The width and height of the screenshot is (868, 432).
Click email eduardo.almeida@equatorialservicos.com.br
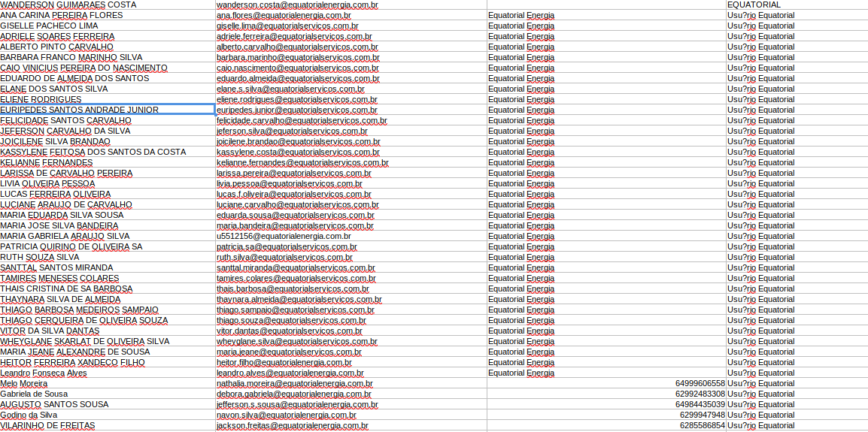click(298, 78)
